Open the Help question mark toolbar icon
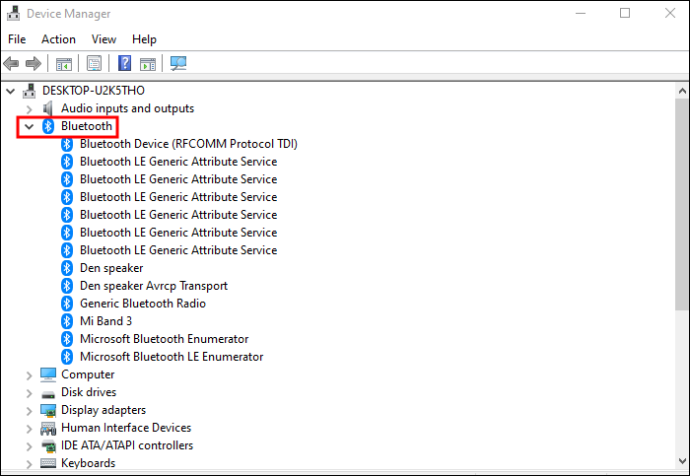Image resolution: width=690 pixels, height=476 pixels. click(125, 63)
